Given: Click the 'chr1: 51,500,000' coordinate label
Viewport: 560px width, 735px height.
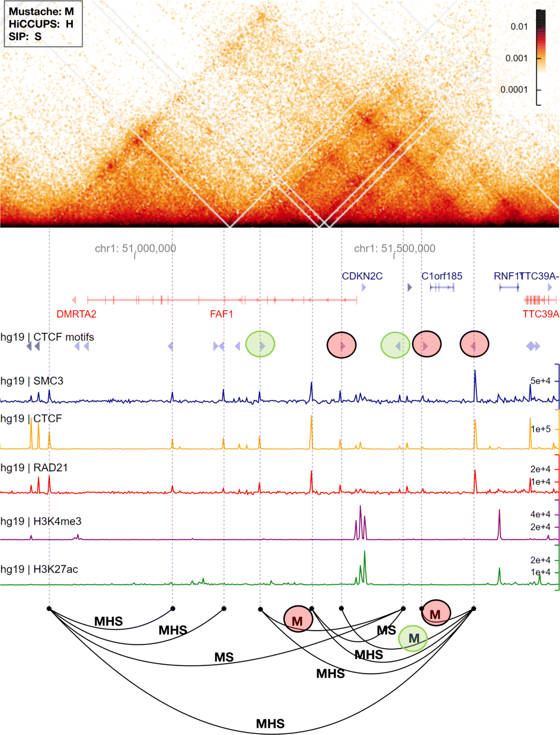Looking at the screenshot, I should pyautogui.click(x=395, y=248).
